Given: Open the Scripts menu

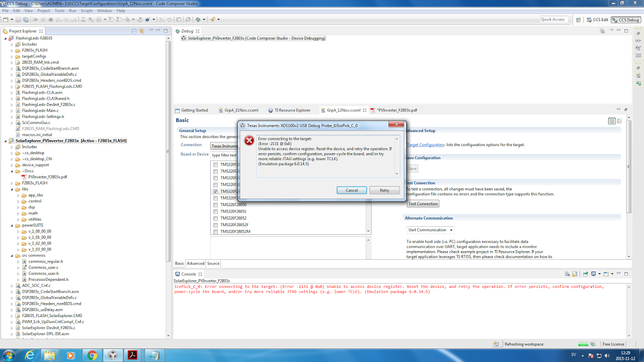Looking at the screenshot, I should 86,11.
